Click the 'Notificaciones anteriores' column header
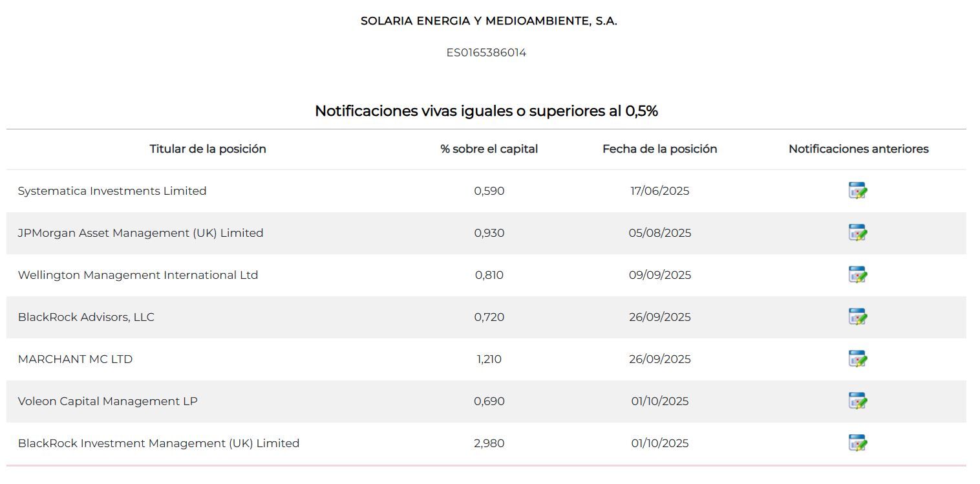 [x=858, y=149]
